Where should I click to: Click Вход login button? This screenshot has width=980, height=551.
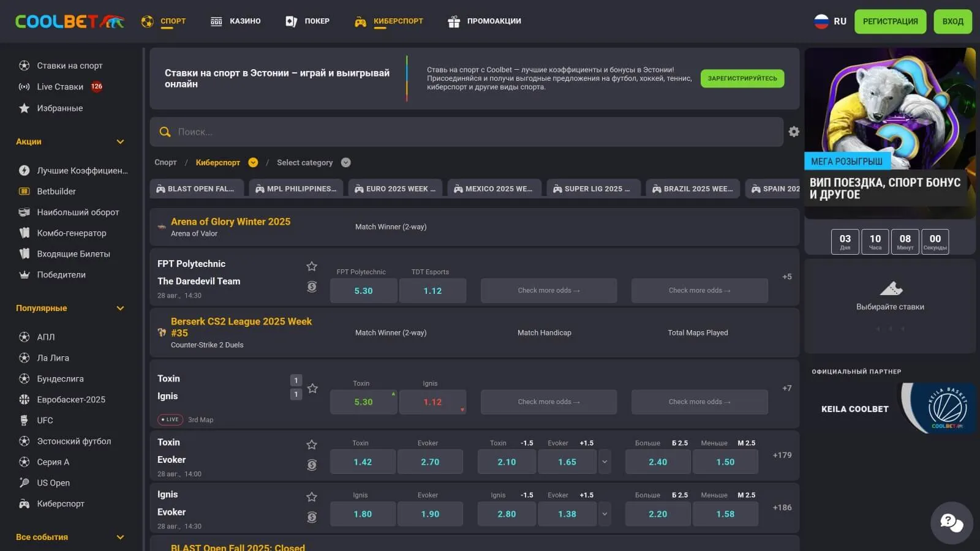click(952, 21)
